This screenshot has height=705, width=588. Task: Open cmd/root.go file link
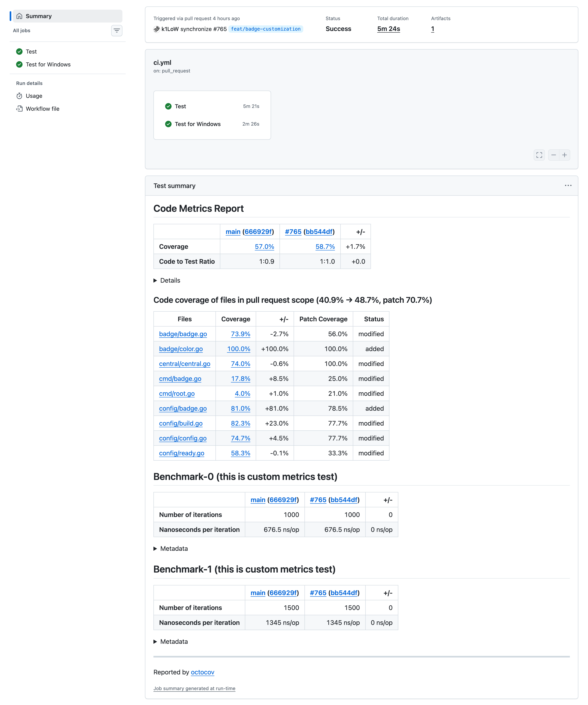coord(177,394)
